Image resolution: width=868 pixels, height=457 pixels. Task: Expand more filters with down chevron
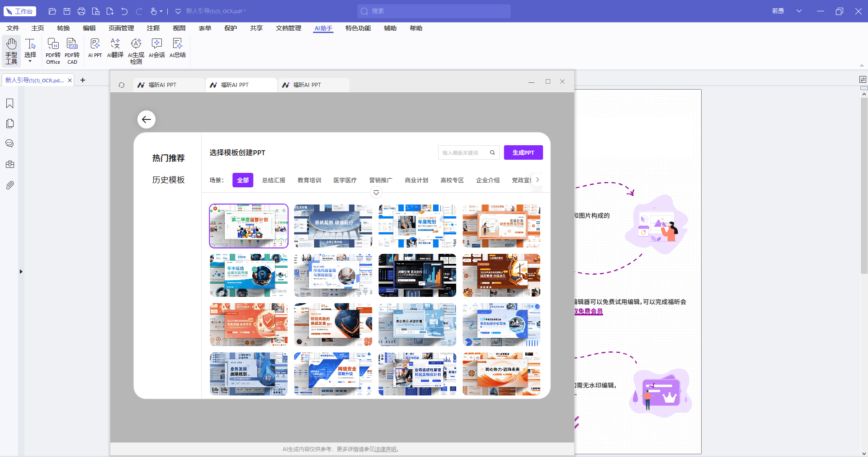click(376, 193)
